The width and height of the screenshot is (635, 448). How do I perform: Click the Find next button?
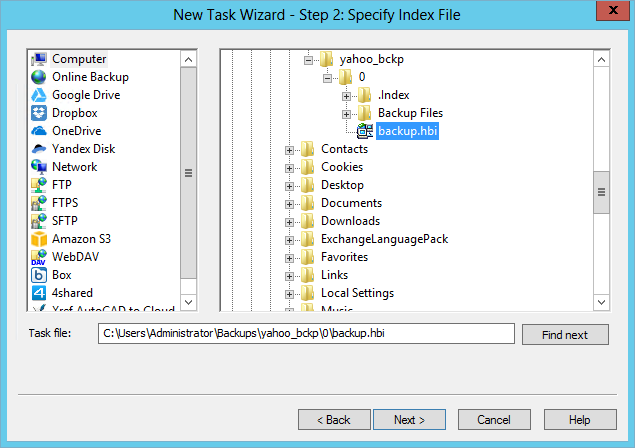pyautogui.click(x=565, y=335)
